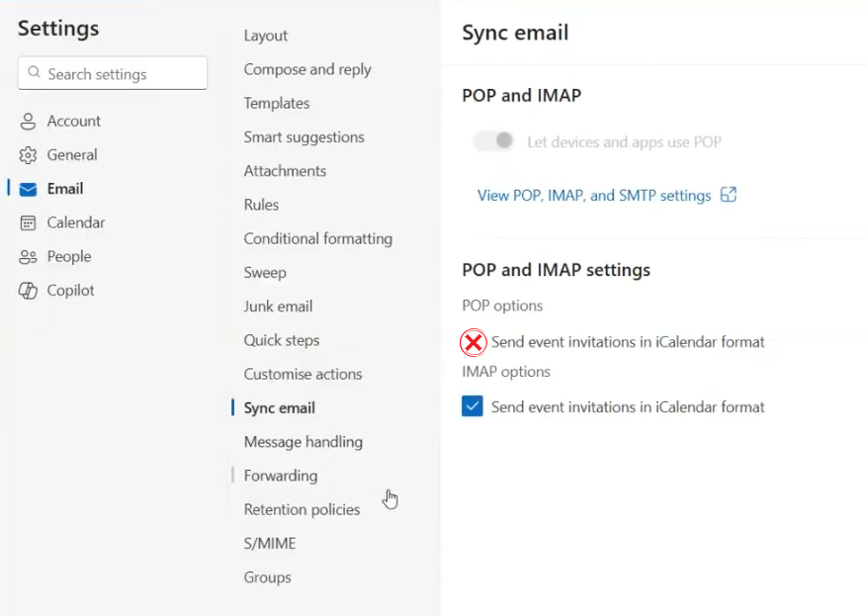Viewport: 867px width, 616px height.
Task: Click the external link icon beside SMTP settings
Action: [729, 195]
